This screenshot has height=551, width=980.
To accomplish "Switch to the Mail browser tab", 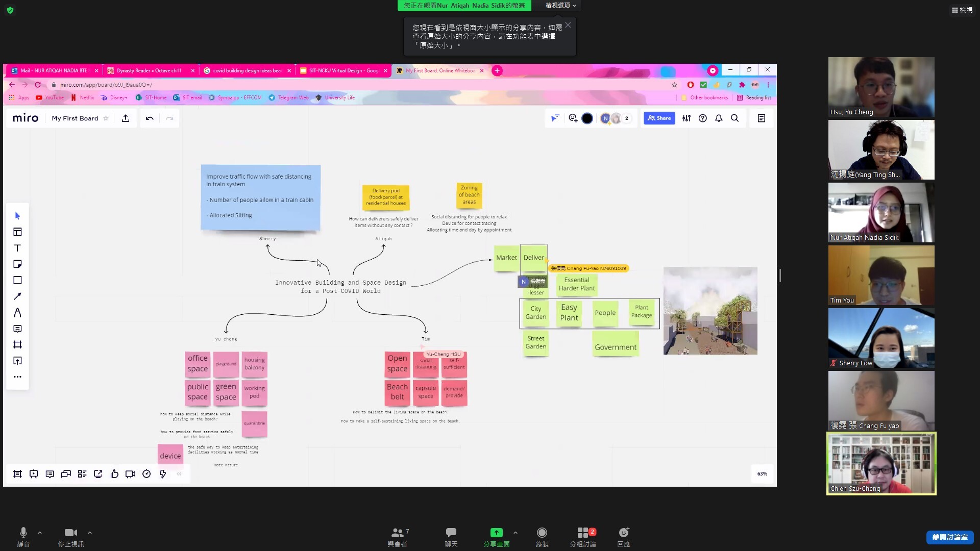I will click(x=54, y=70).
